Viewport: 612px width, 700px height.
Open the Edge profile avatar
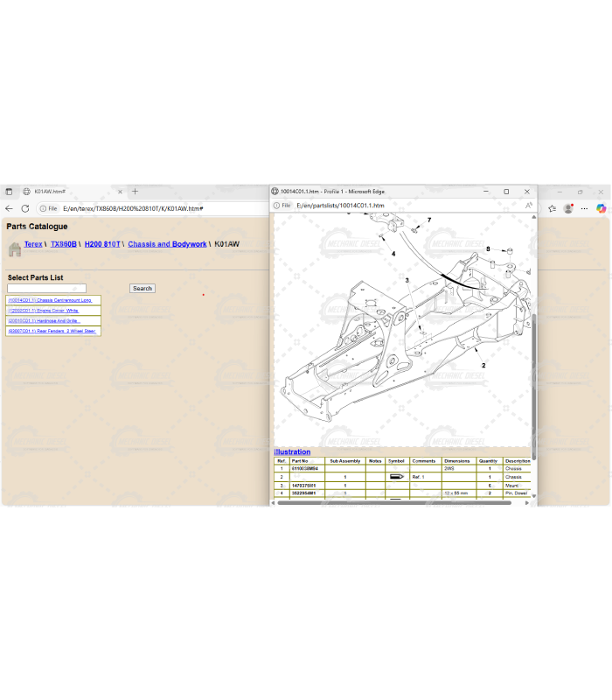[568, 208]
